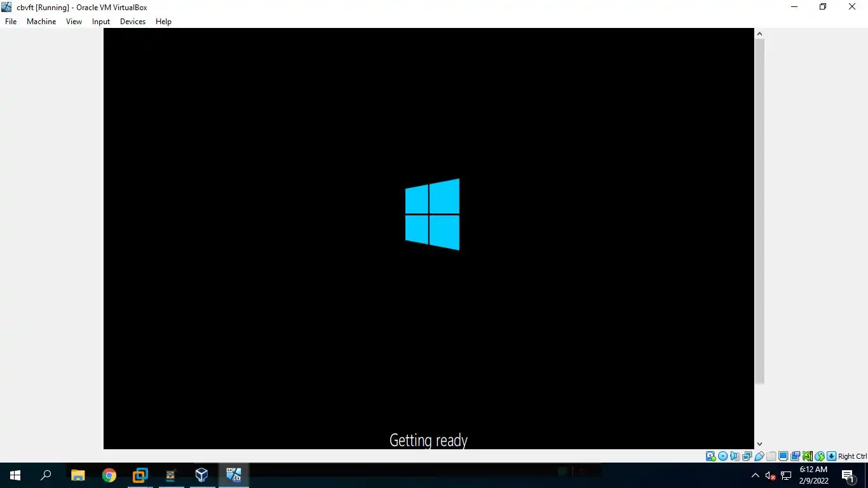This screenshot has width=868, height=488.
Task: Minimize the VirtualBox VM window
Action: coord(794,7)
